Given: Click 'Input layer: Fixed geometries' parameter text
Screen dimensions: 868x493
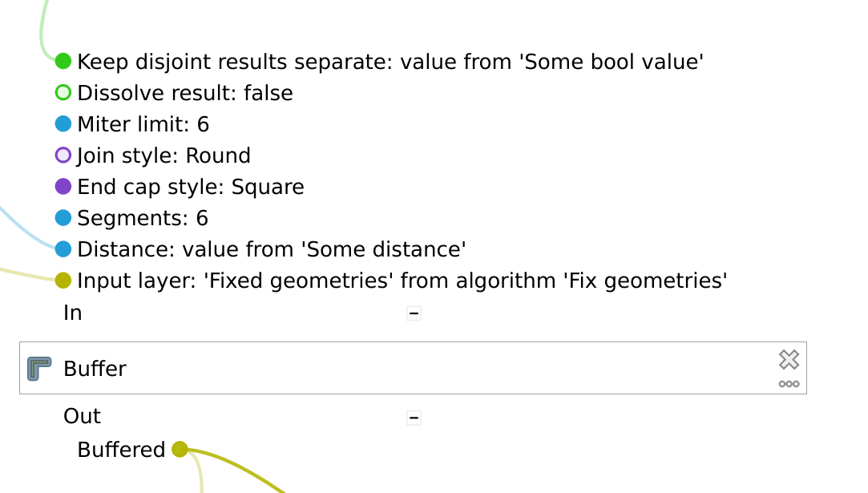Looking at the screenshot, I should pyautogui.click(x=402, y=281).
